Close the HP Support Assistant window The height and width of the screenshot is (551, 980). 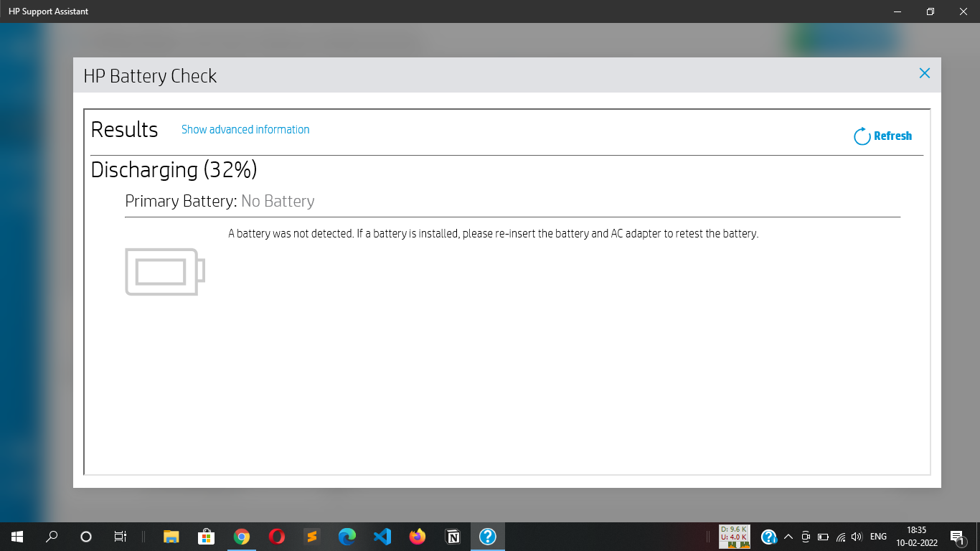[963, 11]
